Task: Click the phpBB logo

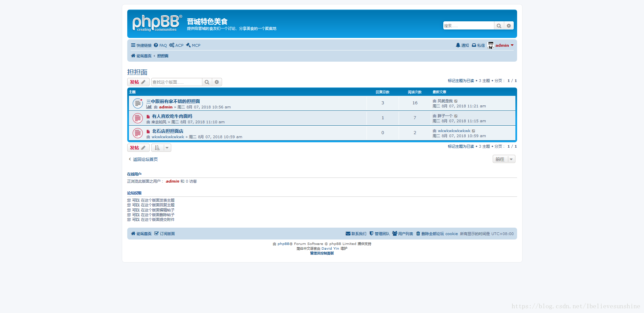Action: coord(156,22)
